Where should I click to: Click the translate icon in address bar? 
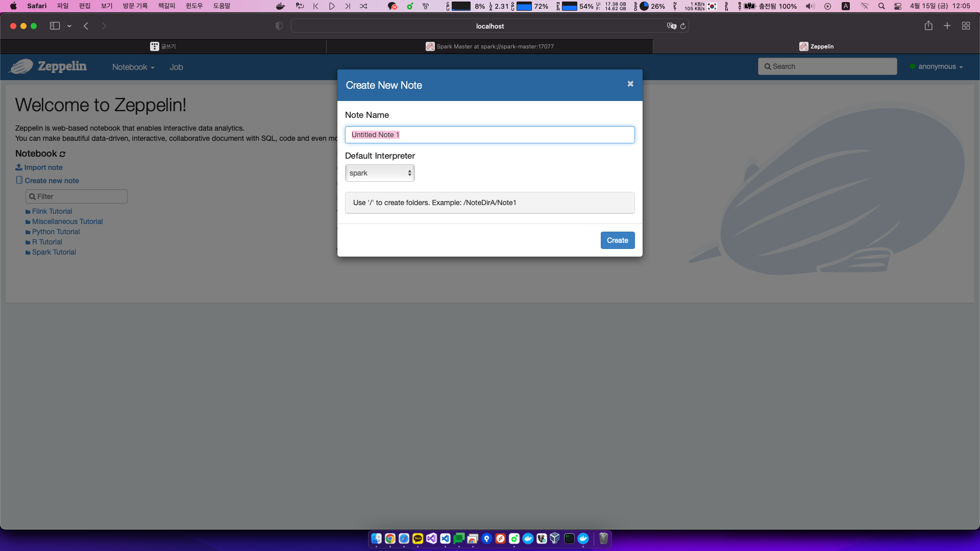pos(671,26)
